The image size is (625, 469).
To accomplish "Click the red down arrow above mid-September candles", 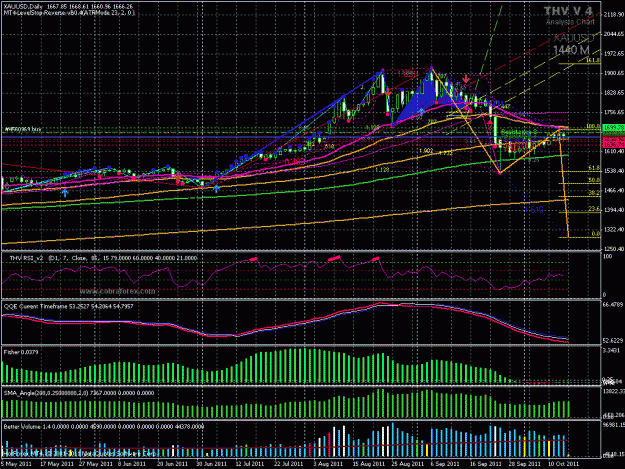I will pyautogui.click(x=466, y=79).
